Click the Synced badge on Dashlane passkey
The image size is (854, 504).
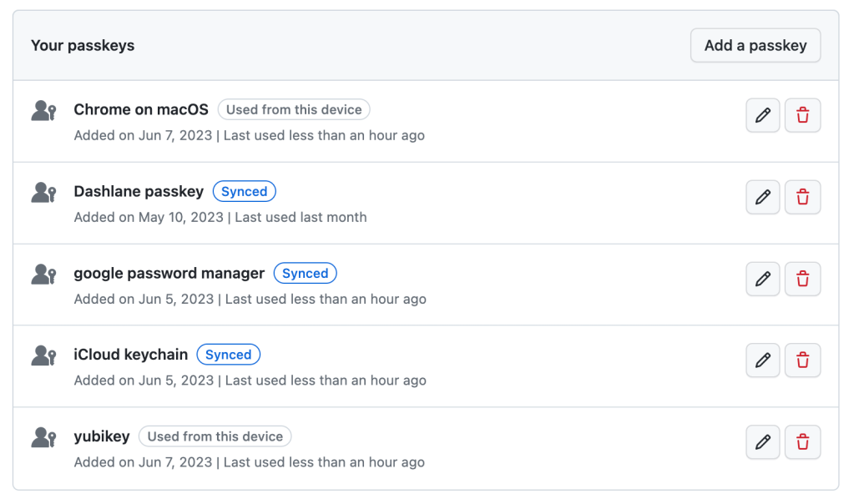pos(244,191)
